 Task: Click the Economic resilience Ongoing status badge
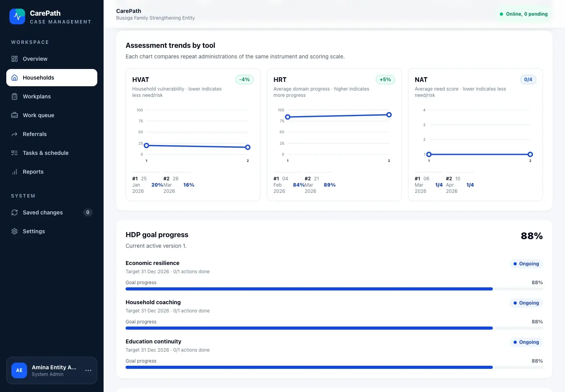[526, 264]
